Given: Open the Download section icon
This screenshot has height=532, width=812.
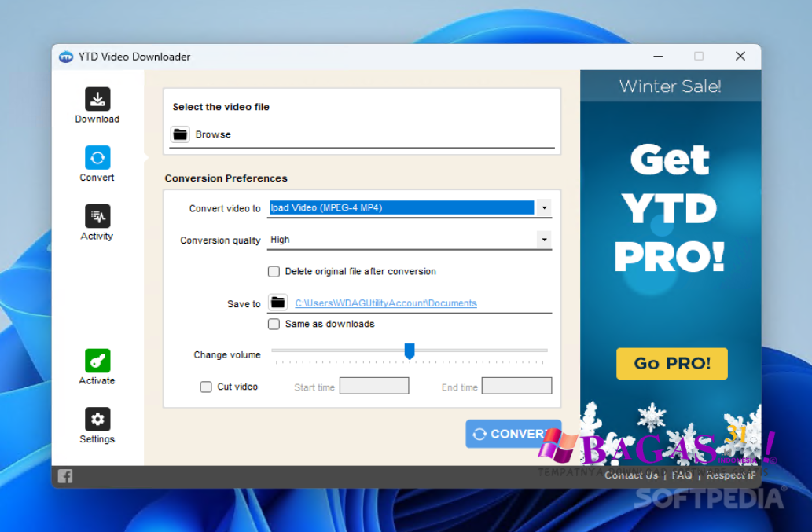Looking at the screenshot, I should [x=97, y=99].
